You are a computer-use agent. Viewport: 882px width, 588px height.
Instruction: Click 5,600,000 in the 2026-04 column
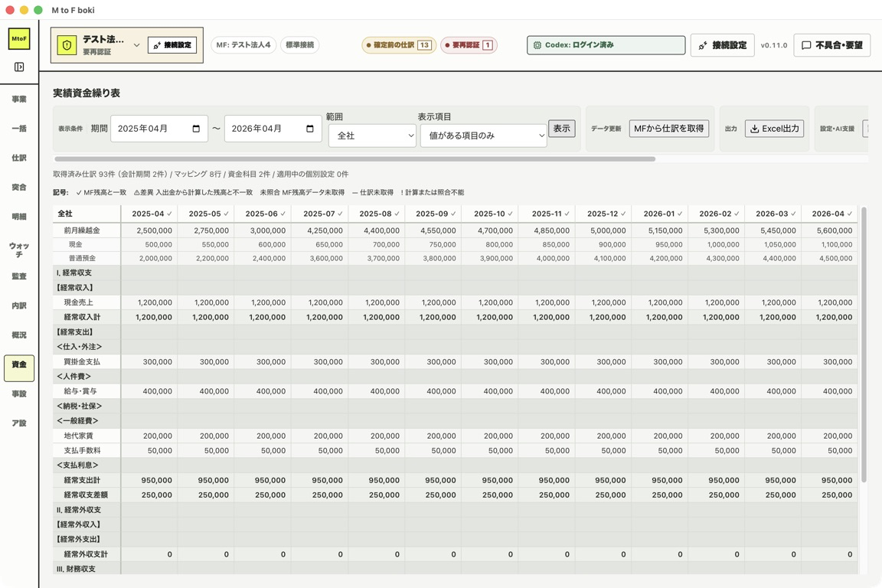click(x=835, y=230)
